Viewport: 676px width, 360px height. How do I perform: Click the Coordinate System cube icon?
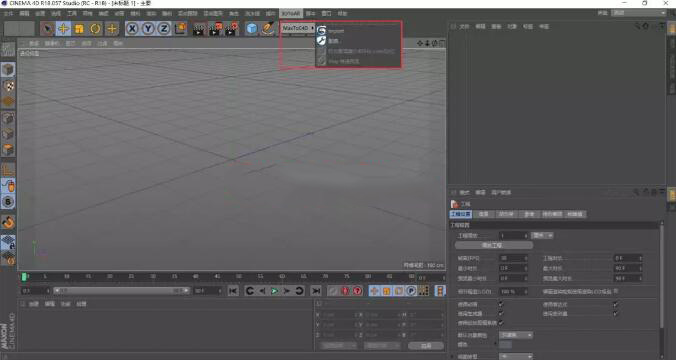pos(180,29)
